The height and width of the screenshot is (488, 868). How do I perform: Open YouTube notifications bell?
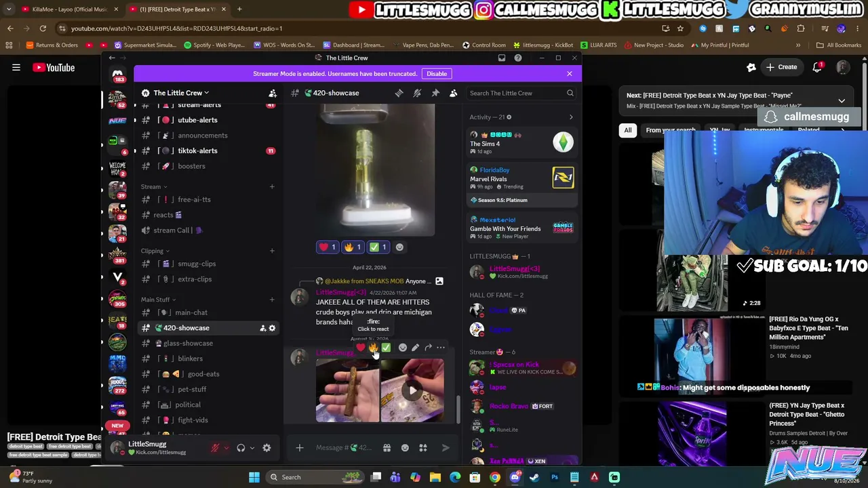pyautogui.click(x=818, y=67)
